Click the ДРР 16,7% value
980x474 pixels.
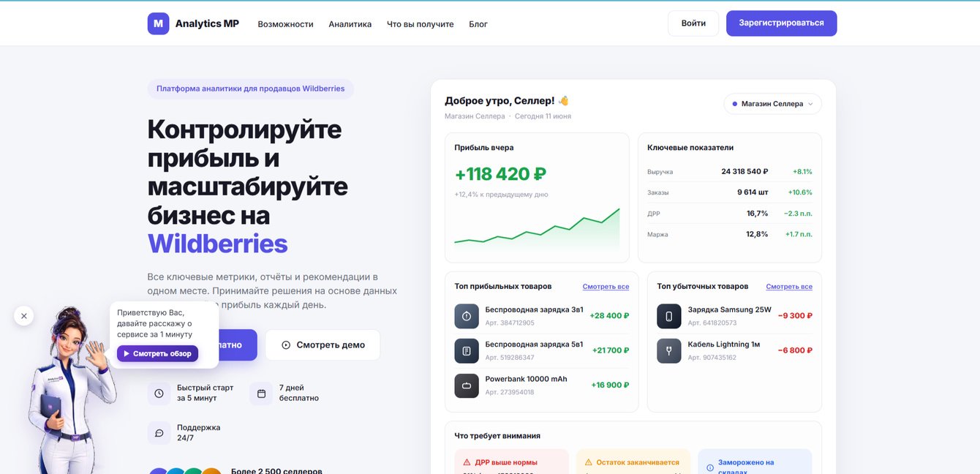point(757,214)
